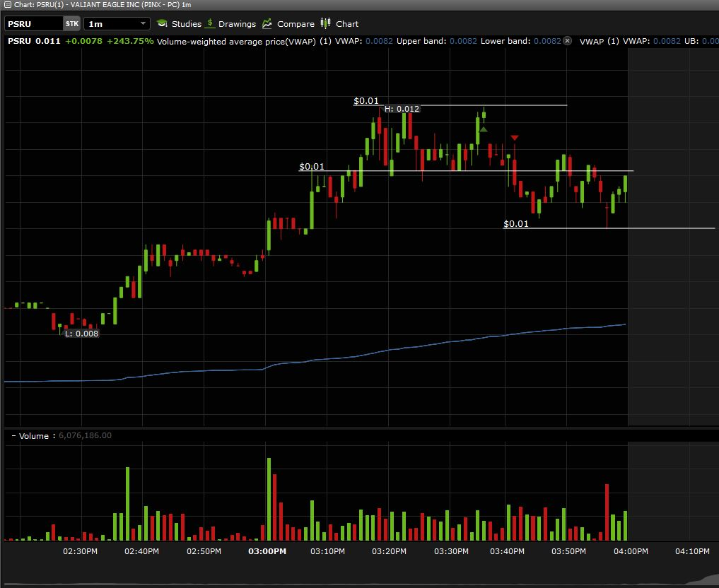Click the STK security type button
Screen dimensions: 719x588
pyautogui.click(x=72, y=24)
